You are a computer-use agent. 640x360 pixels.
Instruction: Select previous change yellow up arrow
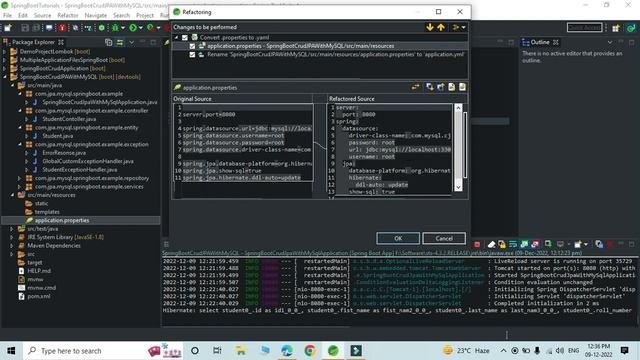pos(441,27)
